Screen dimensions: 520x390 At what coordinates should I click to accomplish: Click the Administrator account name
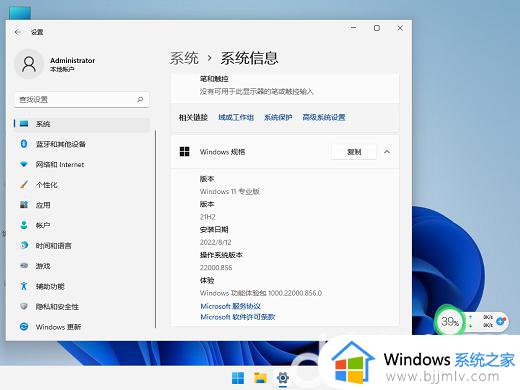(72, 60)
